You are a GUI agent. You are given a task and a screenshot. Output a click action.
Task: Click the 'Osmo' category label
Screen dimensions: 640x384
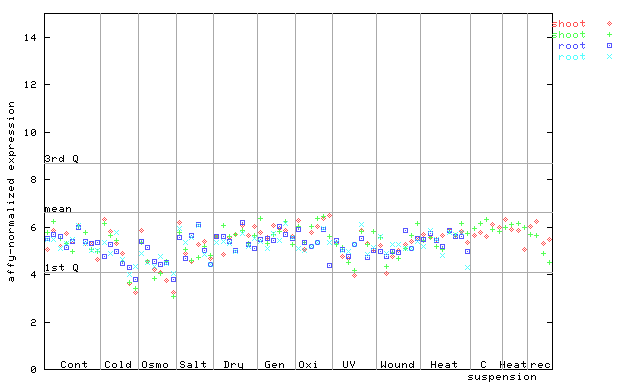point(155,364)
